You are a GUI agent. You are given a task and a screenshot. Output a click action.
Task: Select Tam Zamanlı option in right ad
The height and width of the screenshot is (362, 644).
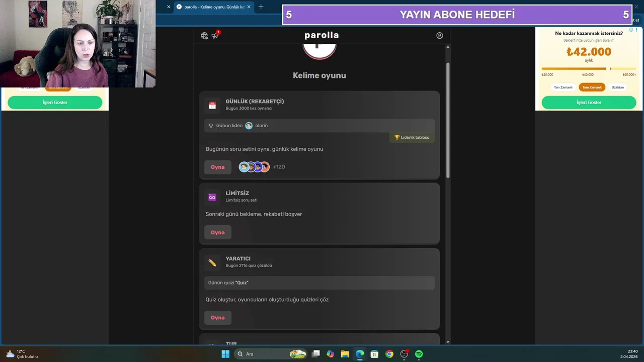pos(592,87)
